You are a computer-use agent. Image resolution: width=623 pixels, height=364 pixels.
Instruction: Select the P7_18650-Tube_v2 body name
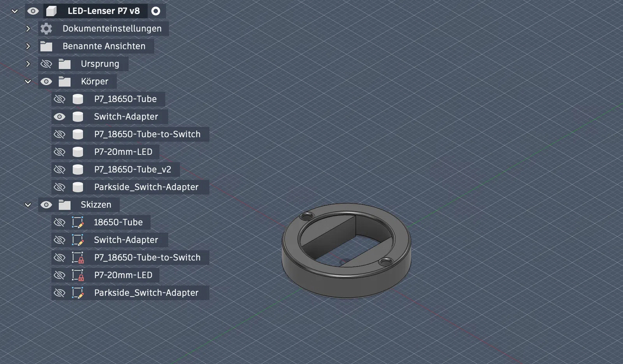coord(132,169)
